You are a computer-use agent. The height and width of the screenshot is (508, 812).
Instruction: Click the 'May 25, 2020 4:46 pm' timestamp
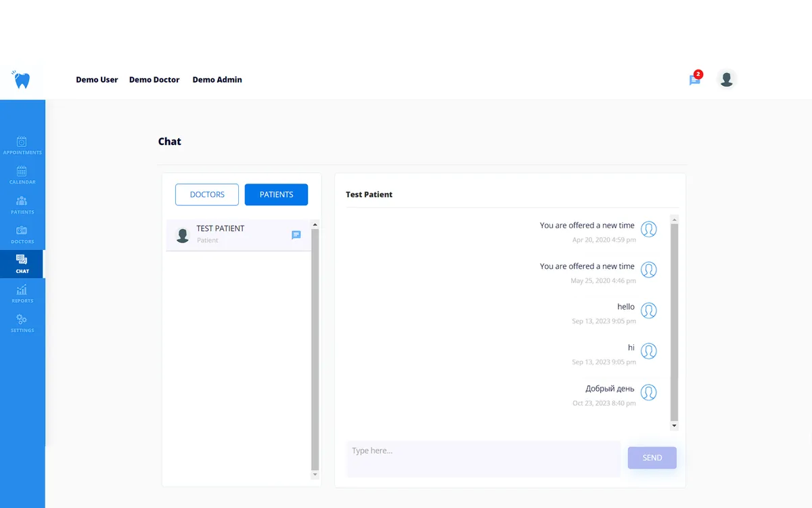pyautogui.click(x=603, y=280)
